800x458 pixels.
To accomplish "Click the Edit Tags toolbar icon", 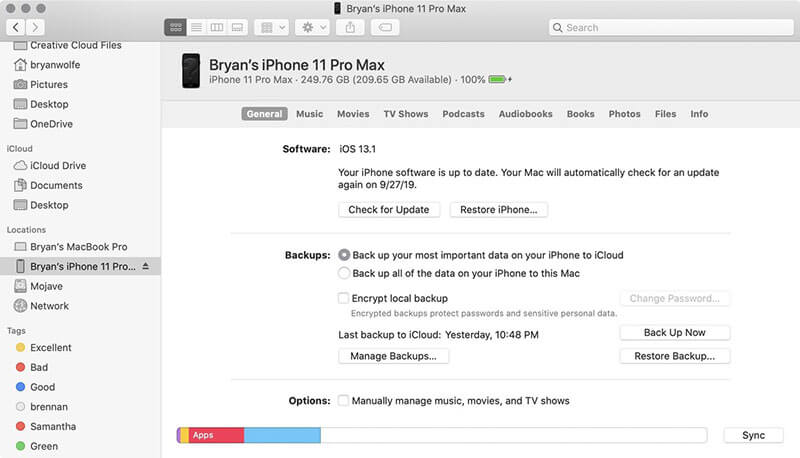I will (x=385, y=28).
